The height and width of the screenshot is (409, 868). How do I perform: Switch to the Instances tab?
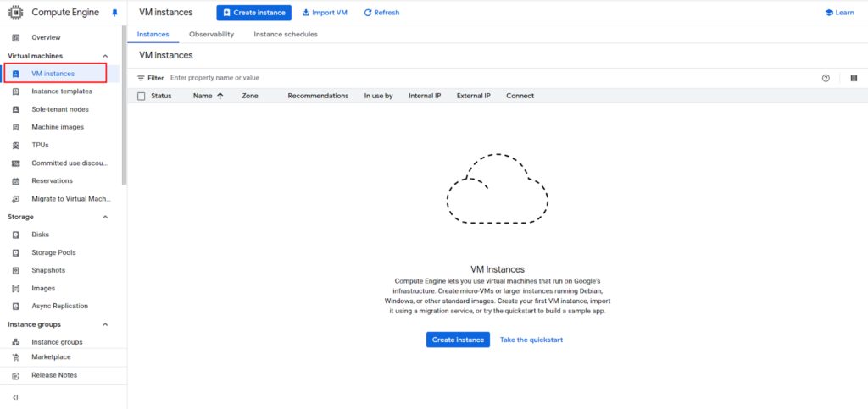(x=153, y=34)
